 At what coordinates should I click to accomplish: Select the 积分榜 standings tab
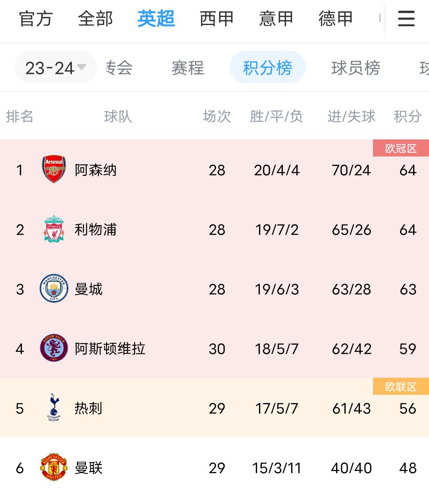tap(267, 68)
